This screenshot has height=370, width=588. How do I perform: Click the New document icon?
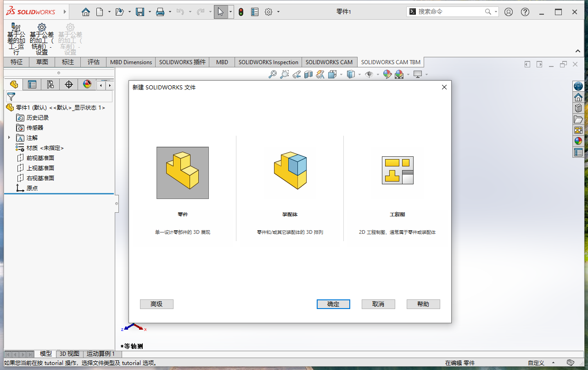(x=100, y=12)
